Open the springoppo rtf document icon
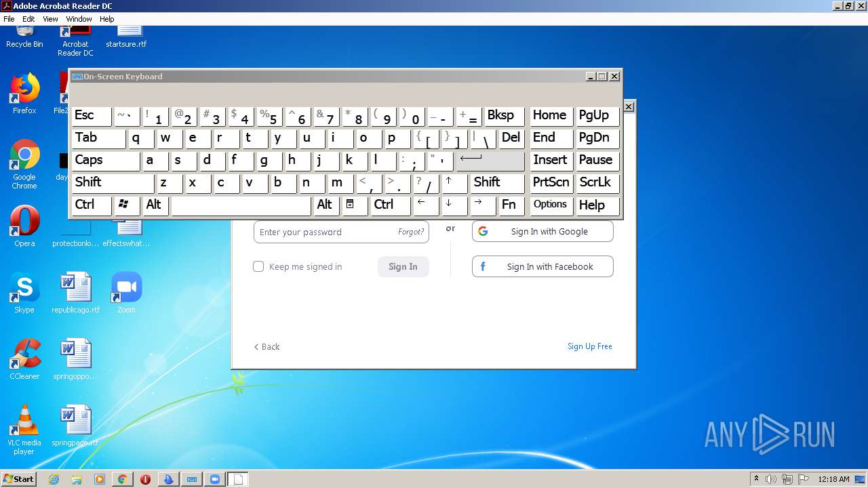 pyautogui.click(x=75, y=359)
